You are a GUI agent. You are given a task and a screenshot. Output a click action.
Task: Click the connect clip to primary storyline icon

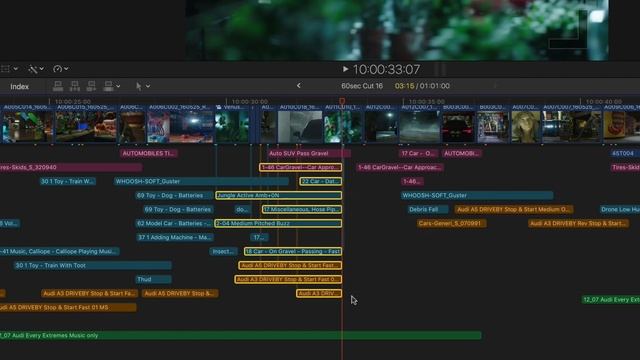coord(58,86)
